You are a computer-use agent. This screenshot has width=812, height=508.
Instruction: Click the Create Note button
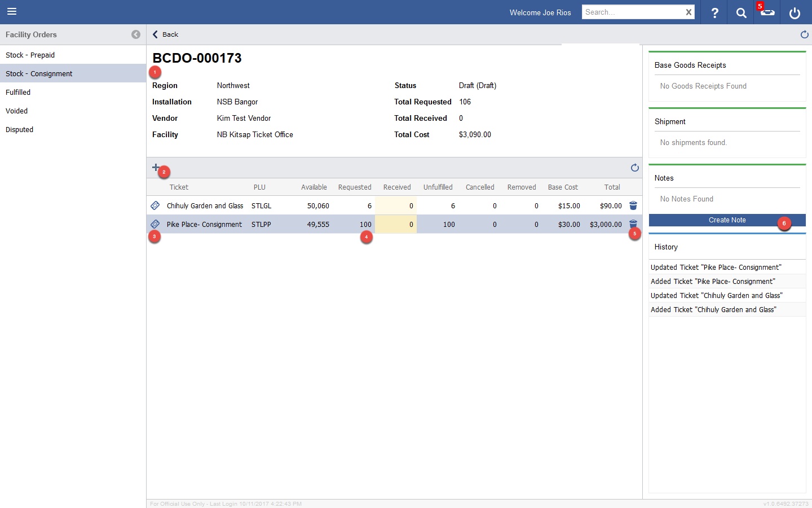point(727,220)
